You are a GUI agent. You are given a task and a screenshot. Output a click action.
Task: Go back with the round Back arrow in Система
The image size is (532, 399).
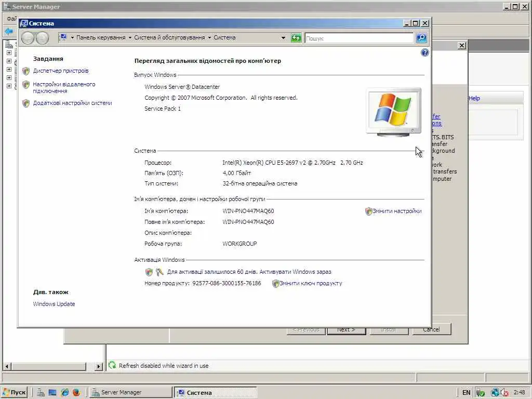pyautogui.click(x=28, y=38)
